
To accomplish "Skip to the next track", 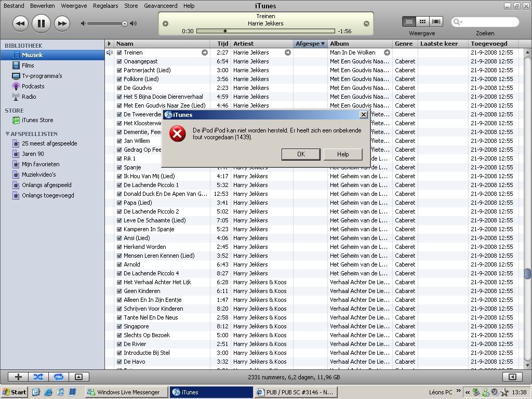I will pos(62,23).
